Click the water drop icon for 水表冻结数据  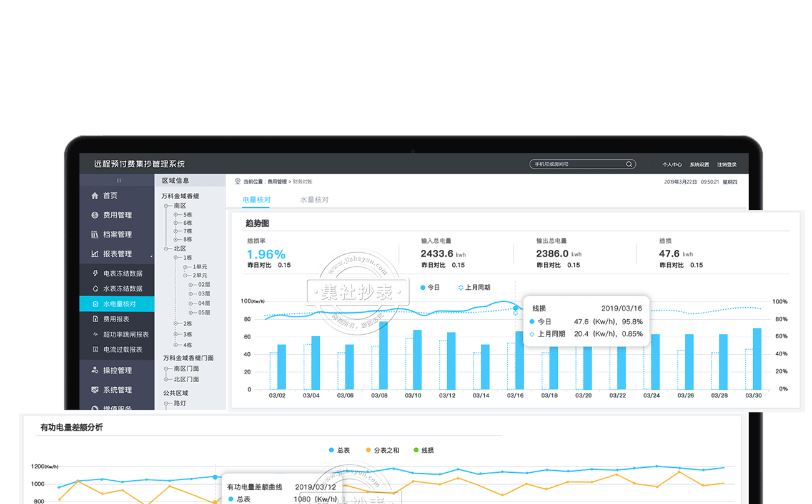(96, 289)
